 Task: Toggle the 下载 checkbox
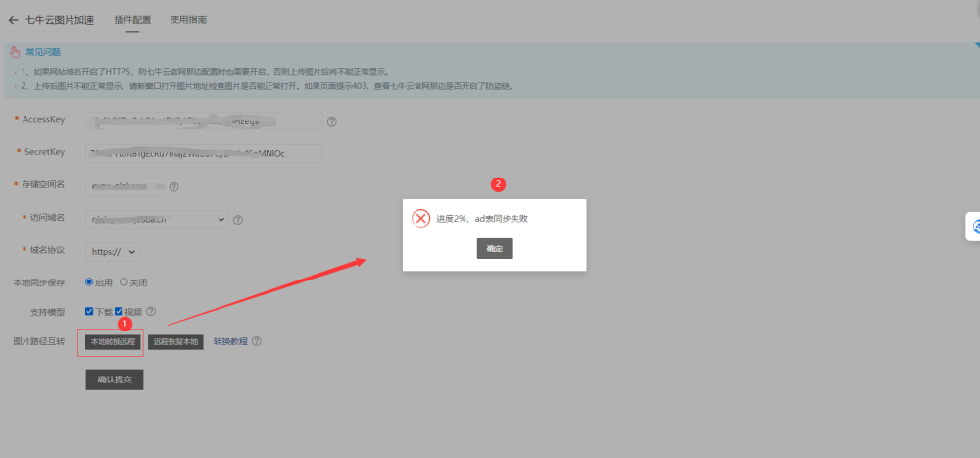[x=89, y=311]
